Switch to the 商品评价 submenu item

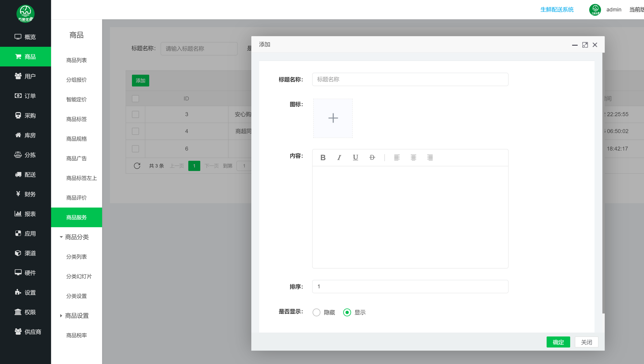click(x=77, y=198)
